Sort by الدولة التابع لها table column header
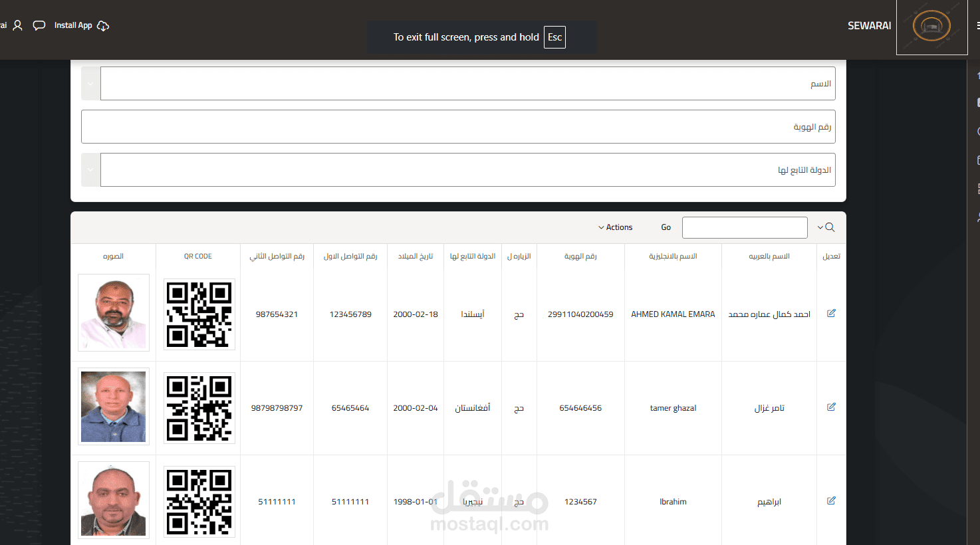 (473, 256)
